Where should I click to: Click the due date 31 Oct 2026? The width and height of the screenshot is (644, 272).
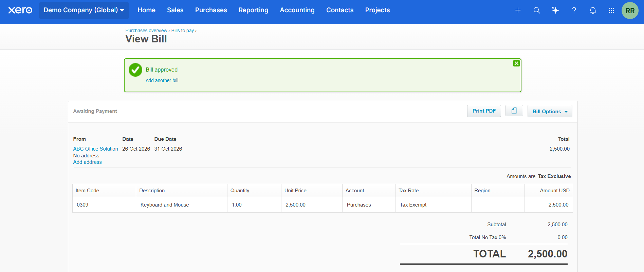[x=168, y=149]
